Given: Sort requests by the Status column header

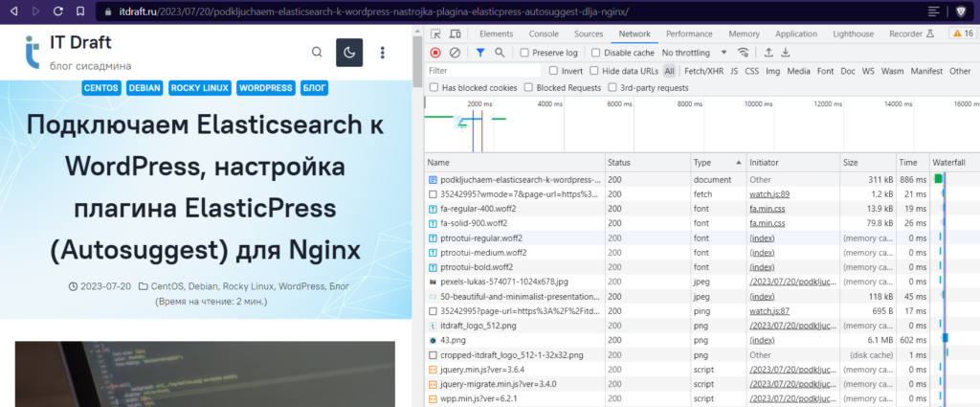Looking at the screenshot, I should point(648,163).
